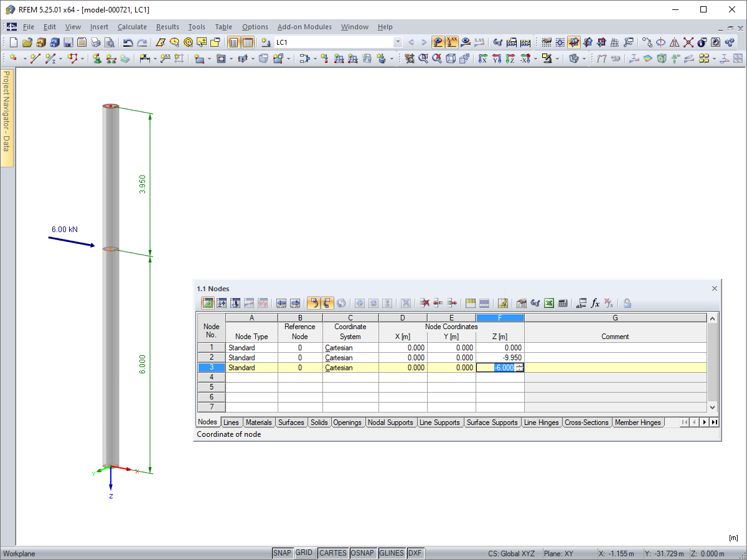747x560 pixels.
Task: Toggle SNAP mode in the status bar
Action: (282, 553)
